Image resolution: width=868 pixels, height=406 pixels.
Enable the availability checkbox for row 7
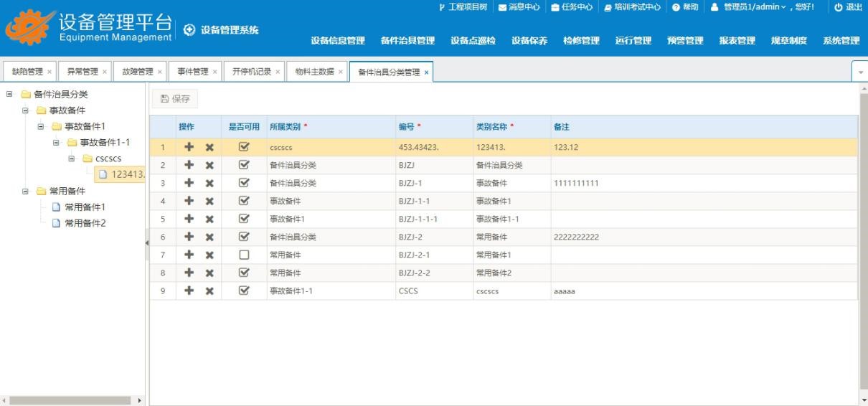pyautogui.click(x=244, y=255)
